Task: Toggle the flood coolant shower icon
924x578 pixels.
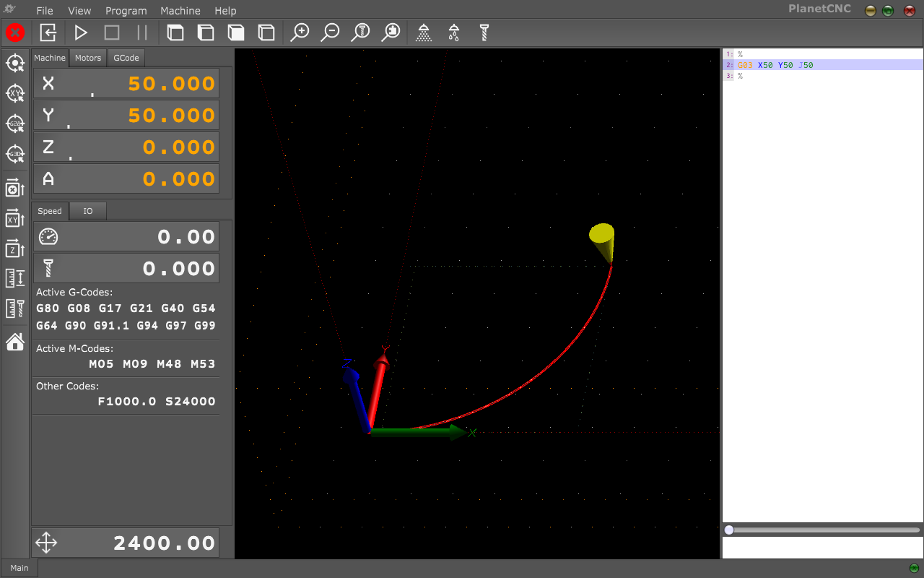Action: [x=424, y=33]
